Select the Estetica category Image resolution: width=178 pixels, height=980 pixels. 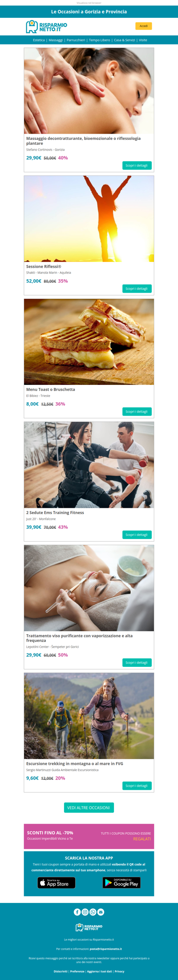tap(39, 40)
